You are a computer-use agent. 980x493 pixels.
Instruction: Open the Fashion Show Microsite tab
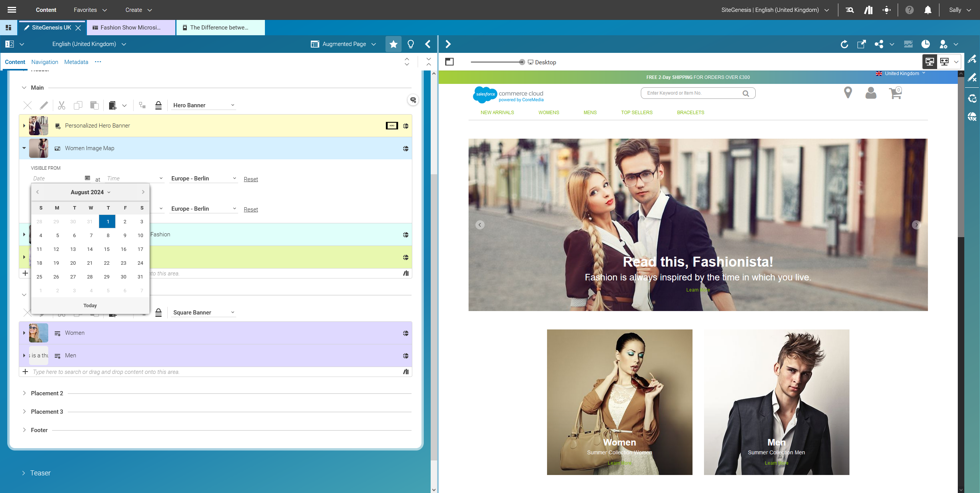coord(130,27)
